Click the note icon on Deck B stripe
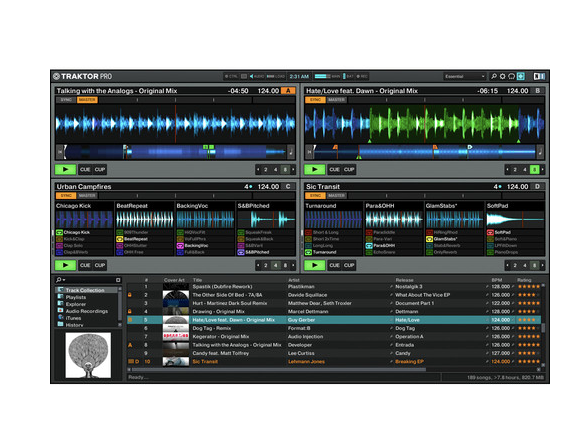Viewport: 580px width, 441px height. click(x=540, y=152)
